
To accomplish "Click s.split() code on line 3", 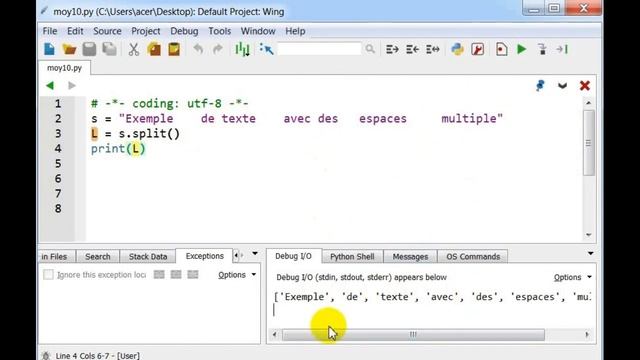I will 149,133.
